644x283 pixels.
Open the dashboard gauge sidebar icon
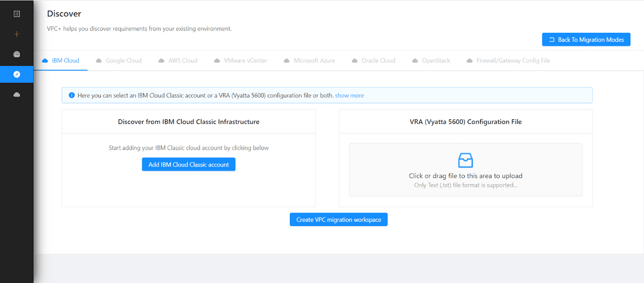pos(17,54)
